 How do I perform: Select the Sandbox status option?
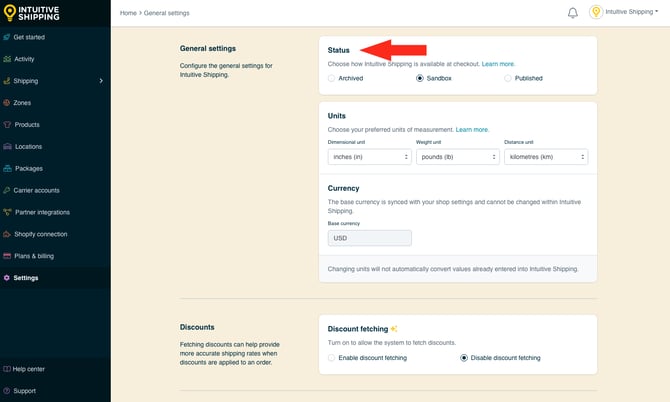[420, 78]
